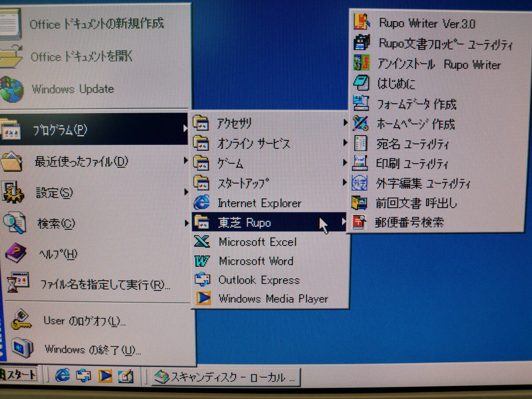Click the Userのログオフ key icon

click(21, 320)
